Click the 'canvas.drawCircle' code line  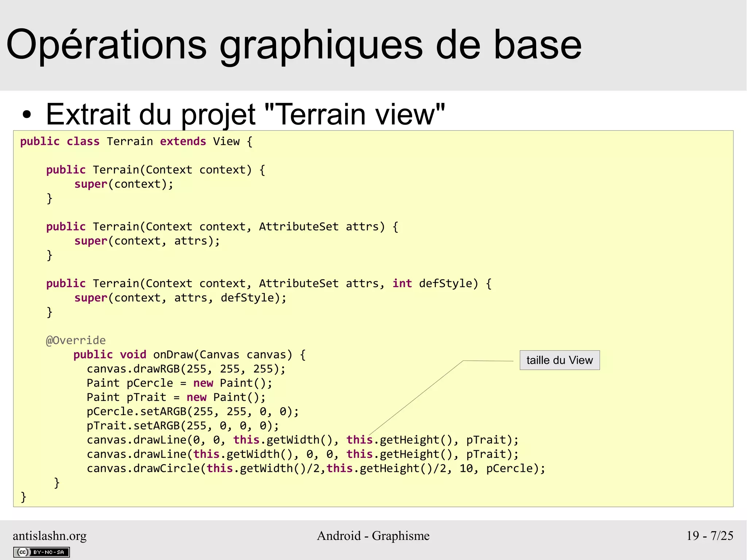click(x=316, y=469)
